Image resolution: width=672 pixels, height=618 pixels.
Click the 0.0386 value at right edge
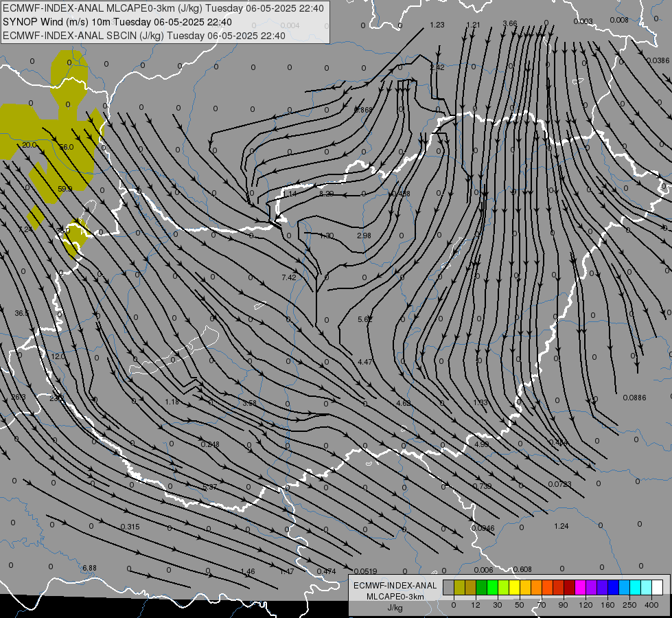pyautogui.click(x=658, y=61)
